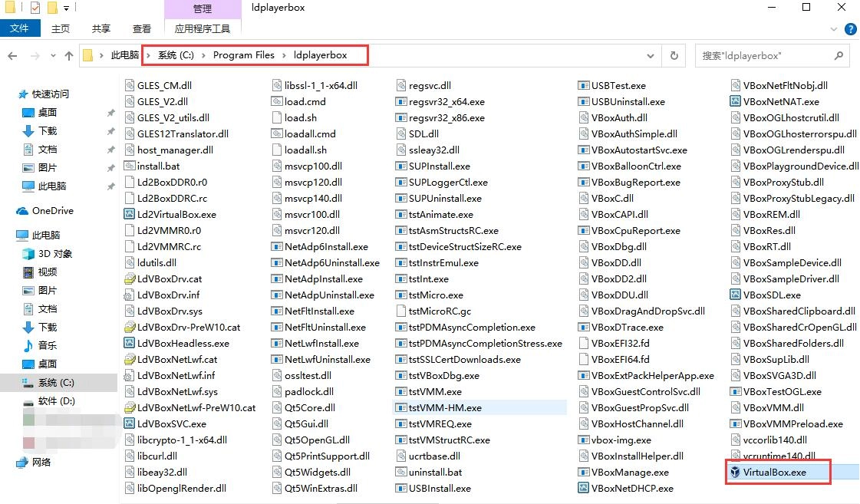Select the VBoxManage.exe file
Viewport: 860px width, 504px height.
point(624,473)
